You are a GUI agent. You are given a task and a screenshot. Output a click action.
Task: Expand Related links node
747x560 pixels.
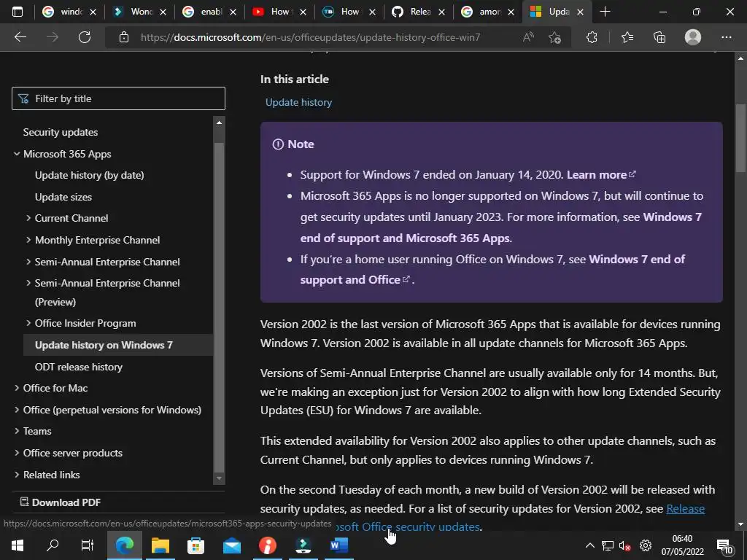point(17,475)
